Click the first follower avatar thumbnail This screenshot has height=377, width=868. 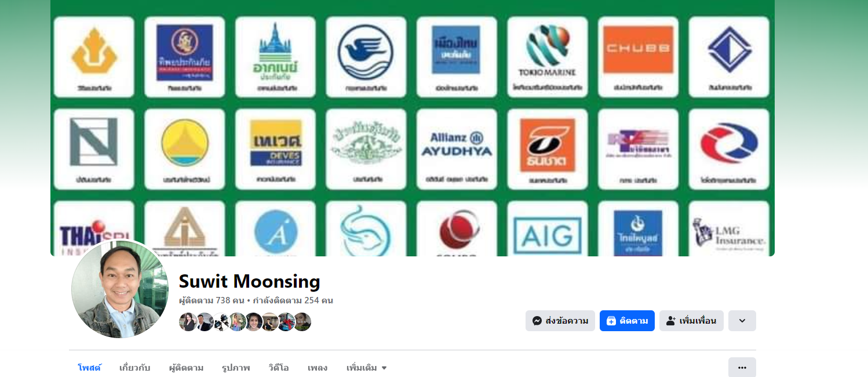188,322
